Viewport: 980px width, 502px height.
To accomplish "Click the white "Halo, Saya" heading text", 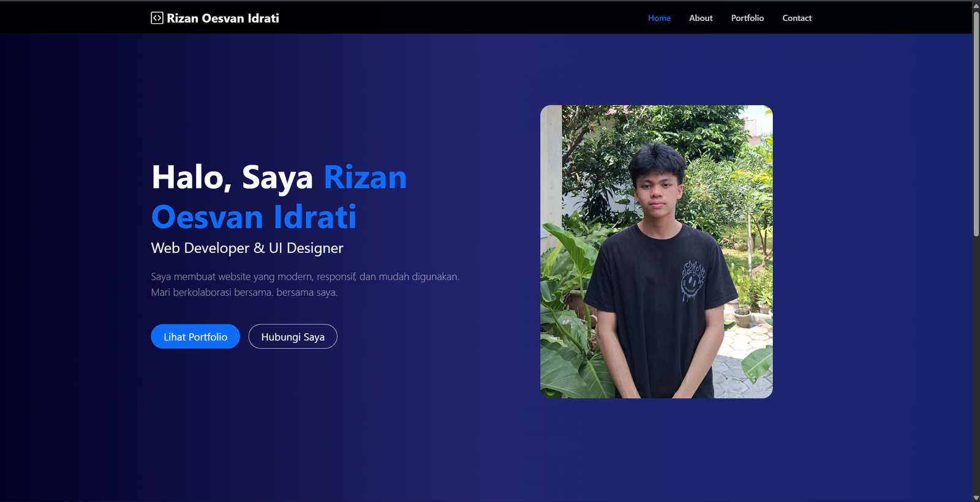I will coord(232,178).
